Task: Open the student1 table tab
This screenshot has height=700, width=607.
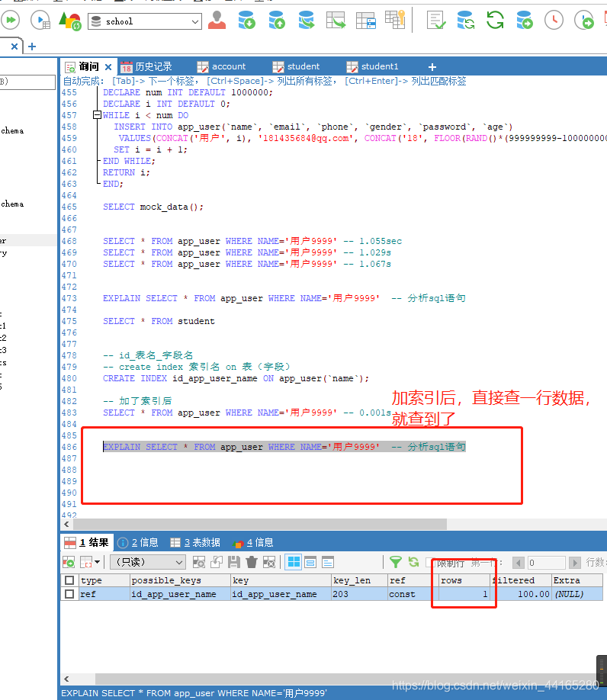Action: point(372,67)
